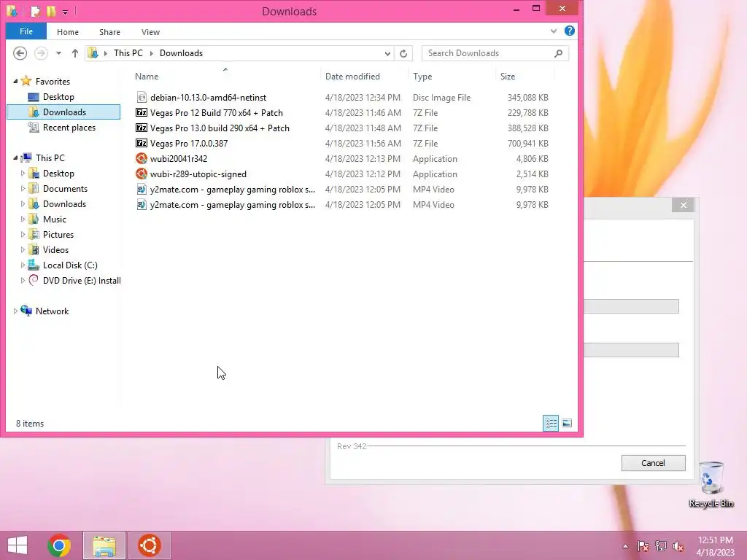
Task: Open the View ribbon tab
Action: click(x=150, y=32)
